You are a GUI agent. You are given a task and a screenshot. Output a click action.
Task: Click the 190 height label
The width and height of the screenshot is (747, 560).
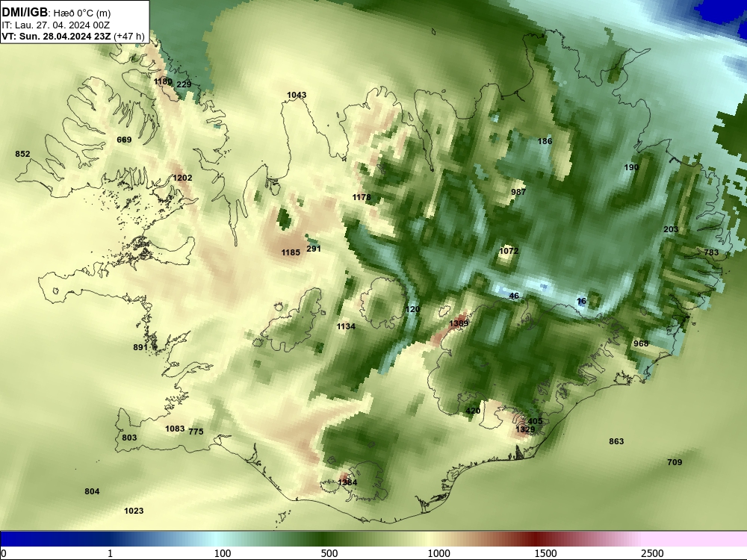[x=631, y=167]
